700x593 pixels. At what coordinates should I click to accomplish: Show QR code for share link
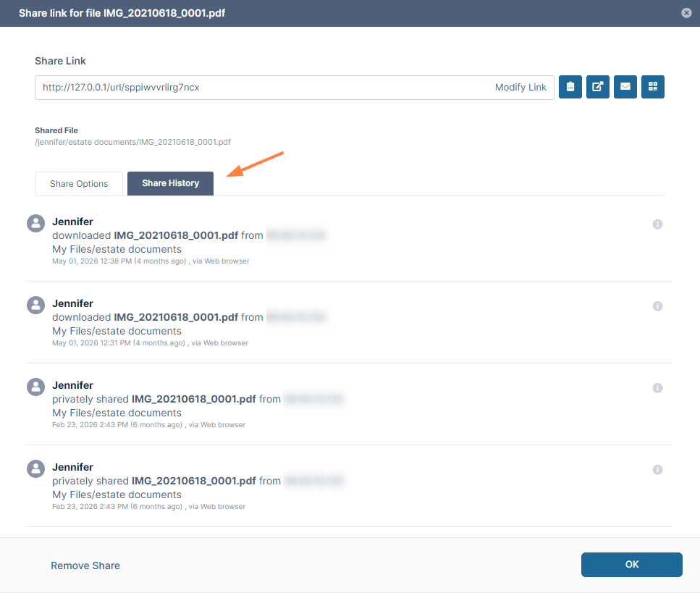[x=653, y=87]
